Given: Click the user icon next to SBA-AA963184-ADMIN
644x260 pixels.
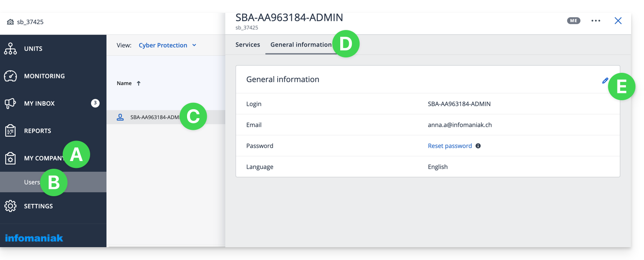Looking at the screenshot, I should point(120,117).
